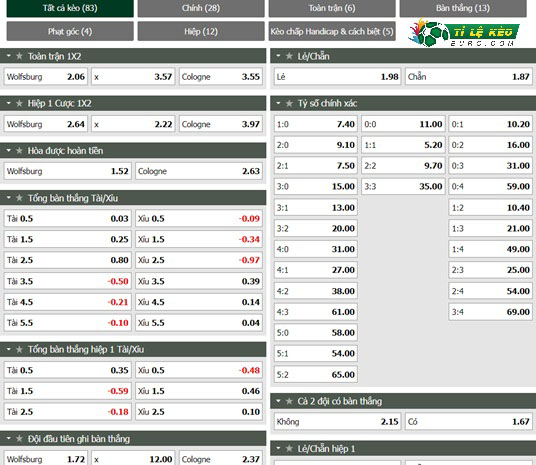Collapse the Toàn trận 1X2 section arrow
This screenshot has height=465, width=536.
tap(9, 56)
